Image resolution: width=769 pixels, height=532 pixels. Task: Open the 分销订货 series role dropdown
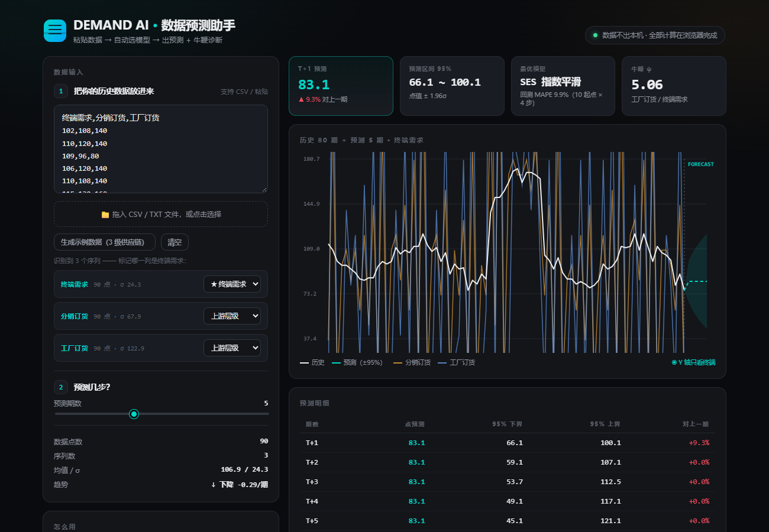click(x=232, y=316)
